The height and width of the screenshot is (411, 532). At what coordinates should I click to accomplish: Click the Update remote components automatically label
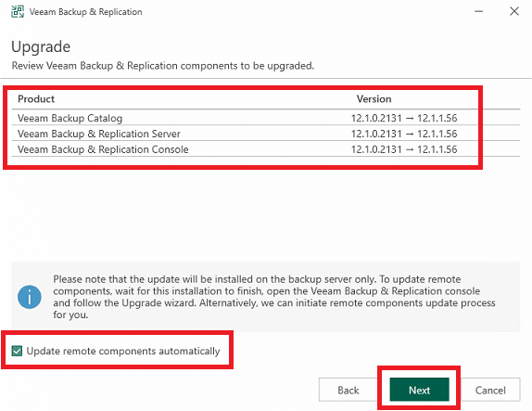tap(123, 351)
